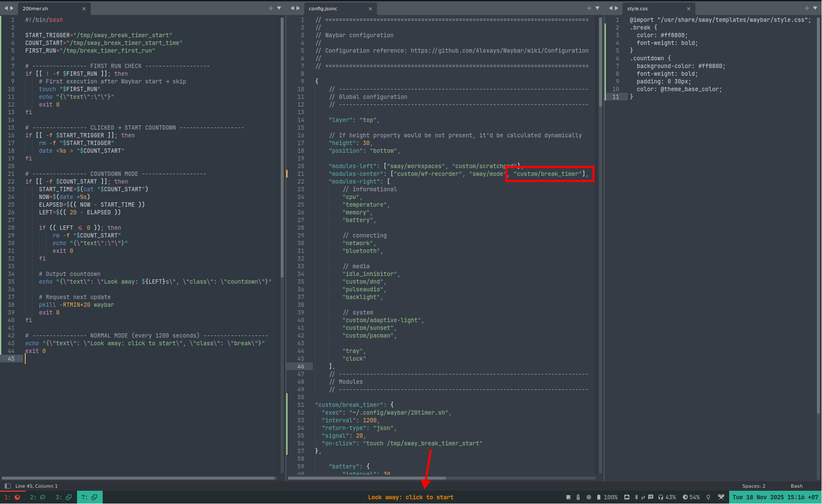Switch to workspace 3 in the bar
Viewport: 822px width, 504px height.
tap(63, 497)
